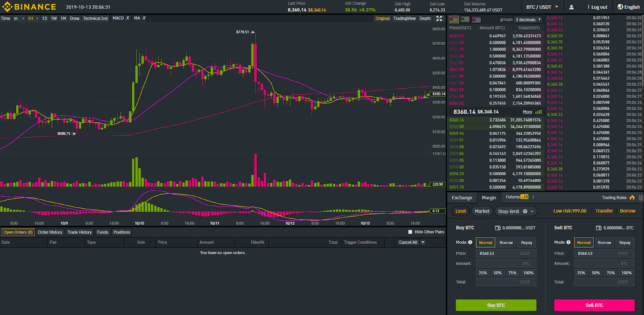Switch chart to Depth view
The image size is (644, 315).
(x=425, y=19)
